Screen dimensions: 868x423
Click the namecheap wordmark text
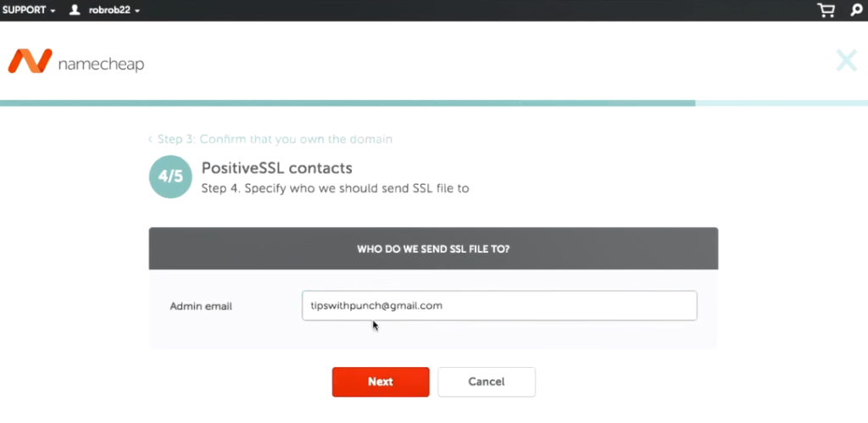[x=102, y=64]
